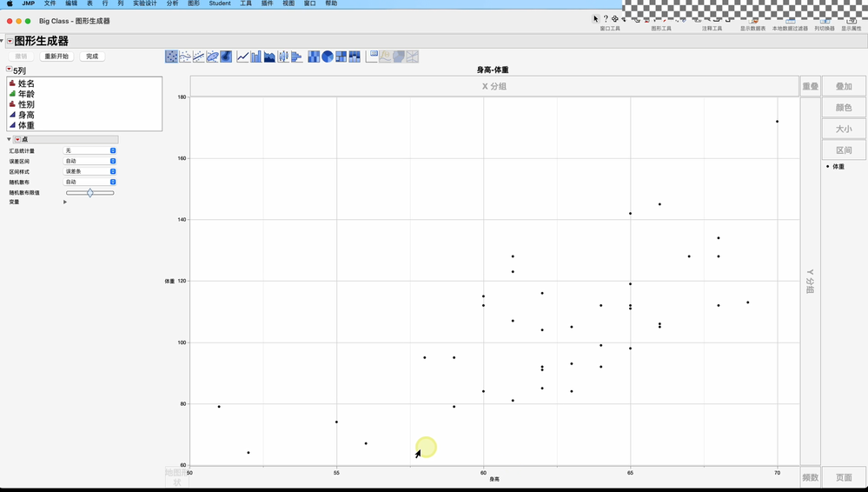Open the 随机散布 dropdown

89,182
